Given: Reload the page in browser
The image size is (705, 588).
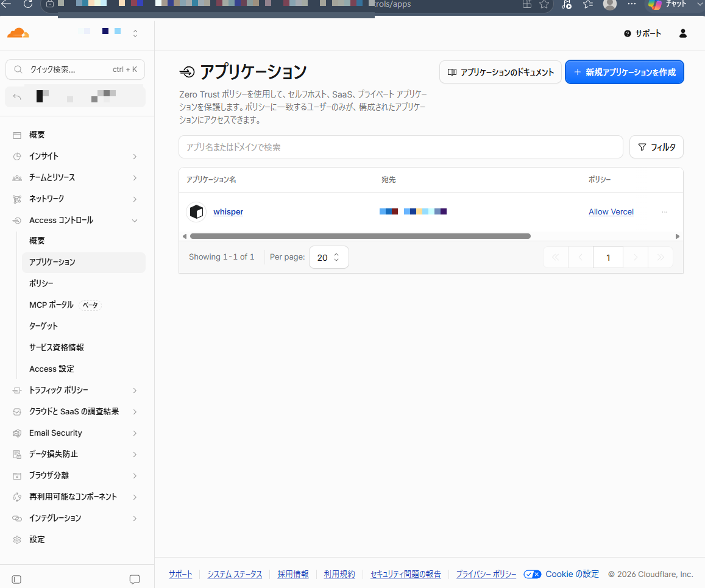Looking at the screenshot, I should point(28,4).
